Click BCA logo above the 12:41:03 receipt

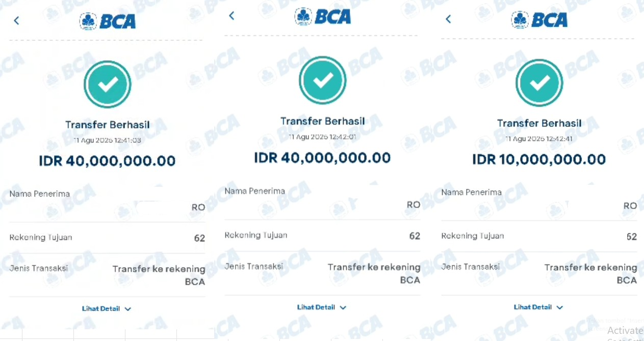108,21
